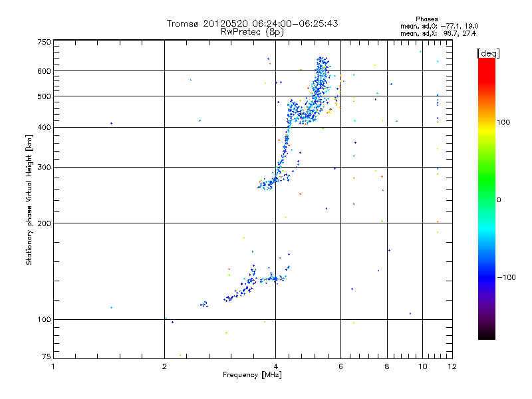The width and height of the screenshot is (532, 399).
Task: Click the x-axis label '1'
Action: tap(53, 366)
